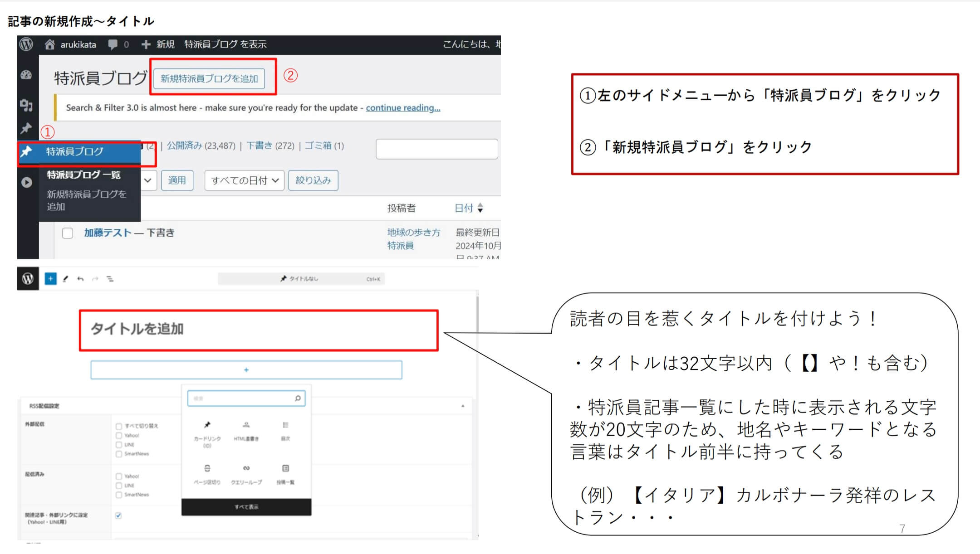Check Yahoo! under 配信済み
Image resolution: width=980 pixels, height=554 pixels.
click(119, 476)
